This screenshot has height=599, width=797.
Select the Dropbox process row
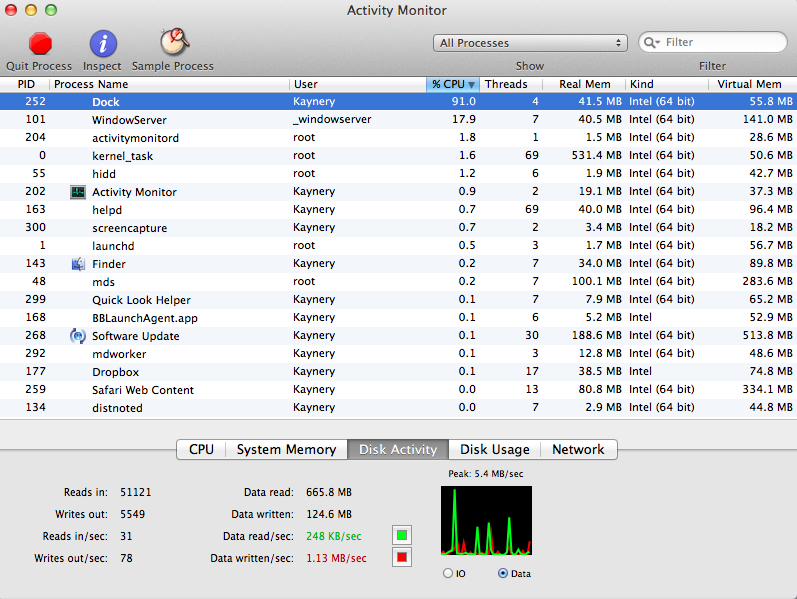(x=398, y=371)
